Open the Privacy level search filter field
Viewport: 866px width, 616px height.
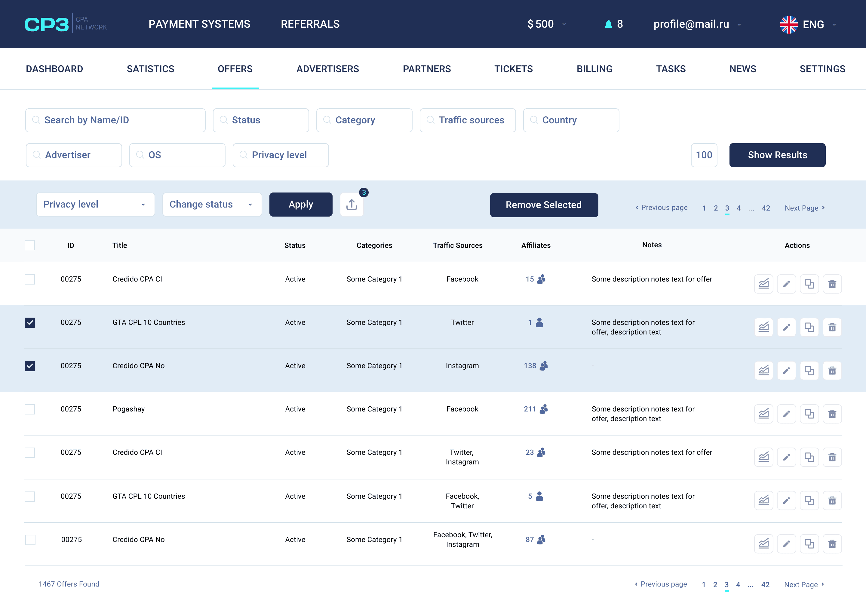[x=281, y=155]
